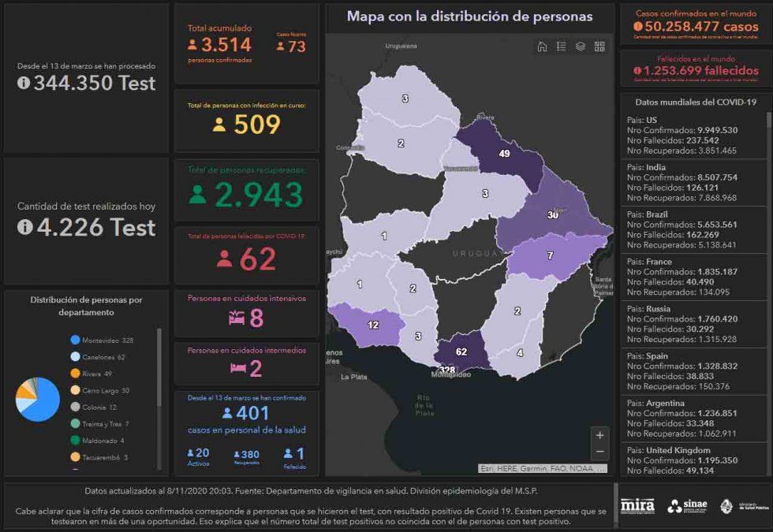This screenshot has width=773, height=532.
Task: Click the map home extent icon
Action: click(x=542, y=47)
